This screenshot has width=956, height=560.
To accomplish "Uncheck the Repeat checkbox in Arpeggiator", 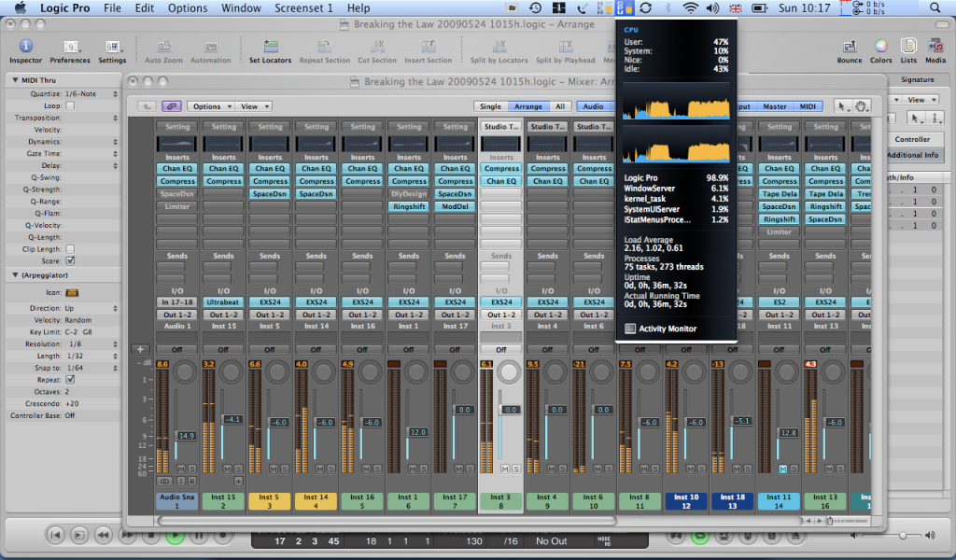I will [70, 380].
